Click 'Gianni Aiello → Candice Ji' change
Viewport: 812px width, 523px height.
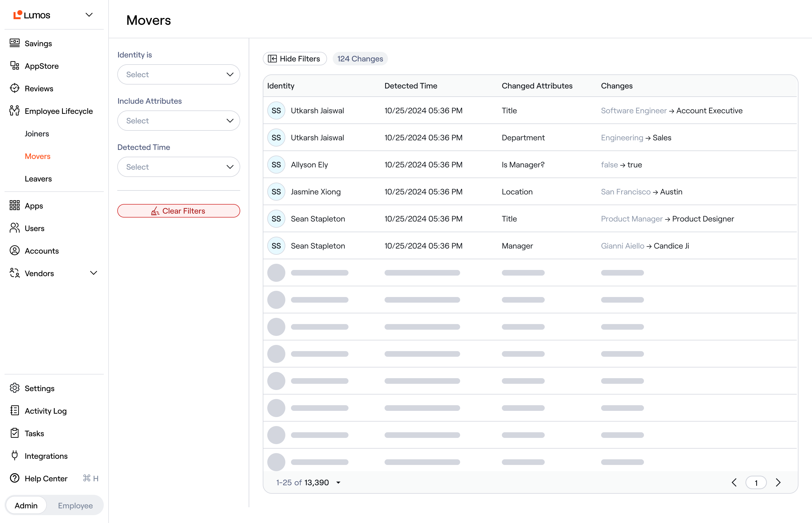(645, 246)
